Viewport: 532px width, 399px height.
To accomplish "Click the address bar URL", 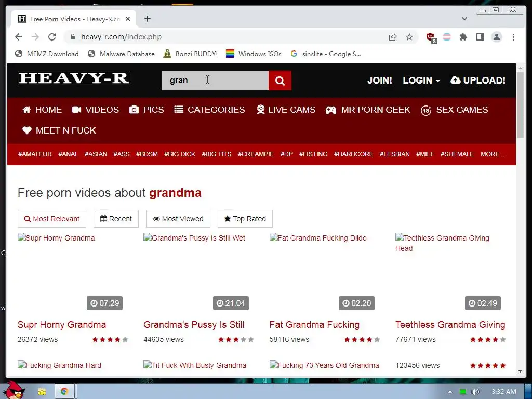I will (x=121, y=37).
